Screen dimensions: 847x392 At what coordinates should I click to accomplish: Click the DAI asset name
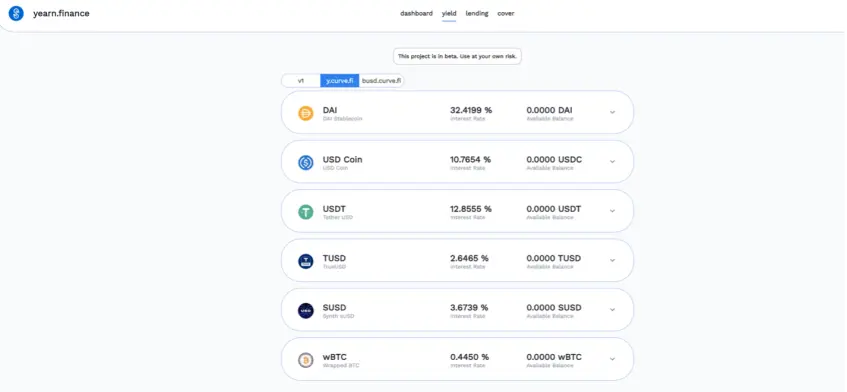330,110
